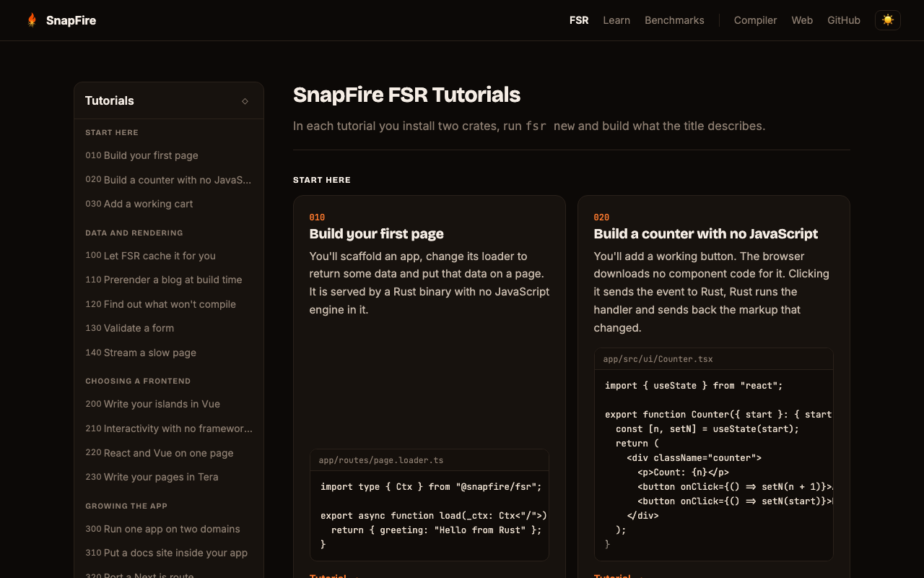This screenshot has width=924, height=578.
Task: Open tutorial 230 Write your pages in Tera
Action: [169, 477]
